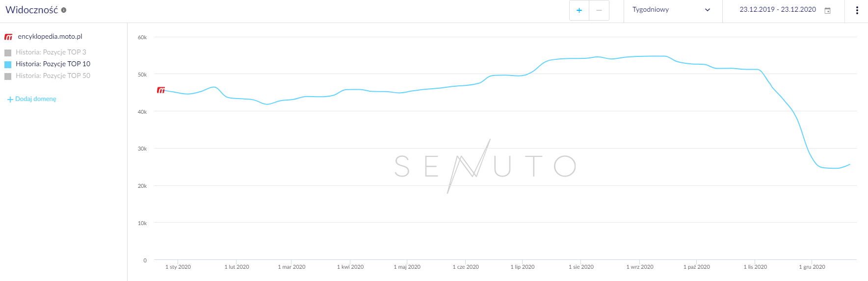Enable Historia: Pozycje TOP 50 series
Viewport: 868px width, 281px height.
8,76
